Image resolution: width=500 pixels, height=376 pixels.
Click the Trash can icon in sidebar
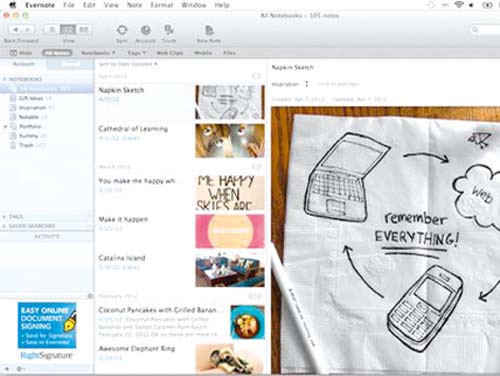(13, 145)
